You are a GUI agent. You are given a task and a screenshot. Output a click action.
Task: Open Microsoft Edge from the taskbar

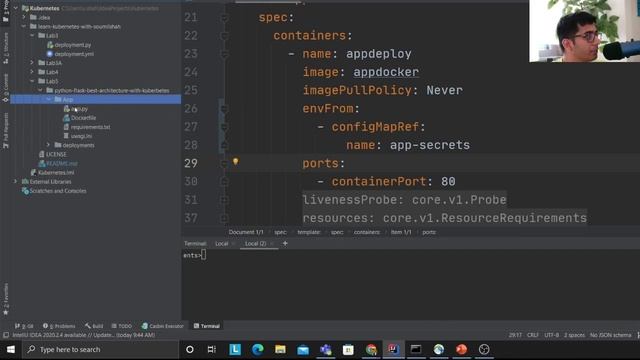pos(257,349)
